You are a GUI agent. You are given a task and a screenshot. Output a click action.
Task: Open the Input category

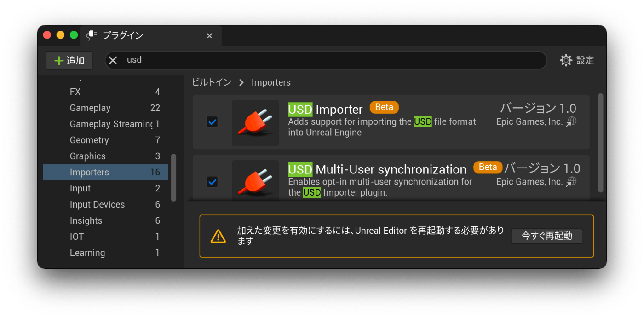[x=106, y=188]
